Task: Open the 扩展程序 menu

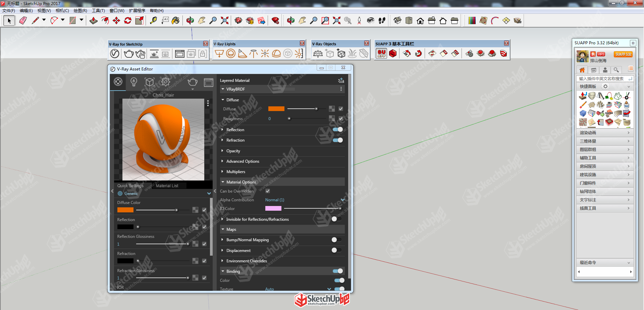Action: coord(137,11)
